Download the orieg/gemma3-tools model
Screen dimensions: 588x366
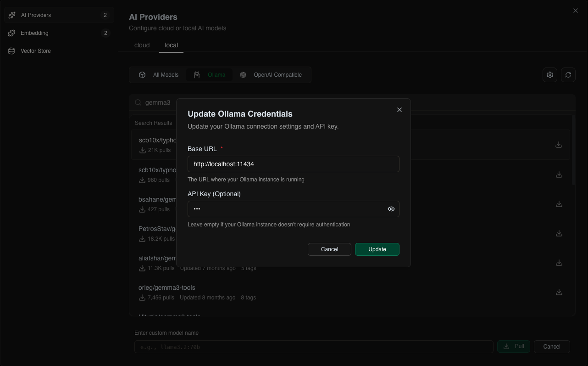click(x=559, y=292)
